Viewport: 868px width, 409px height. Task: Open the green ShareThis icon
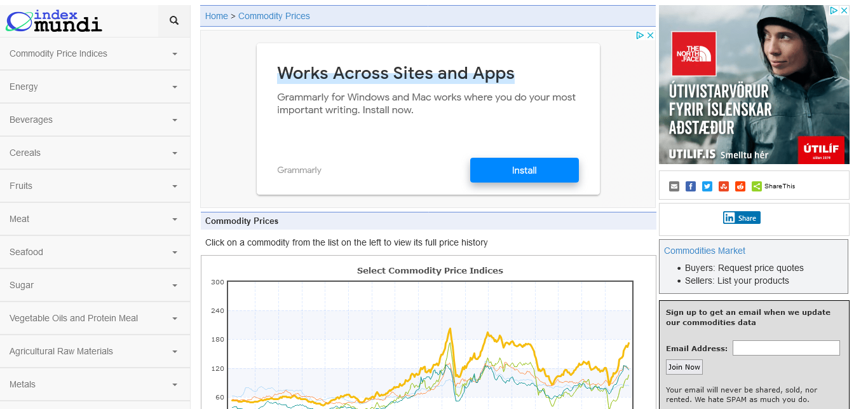[757, 186]
